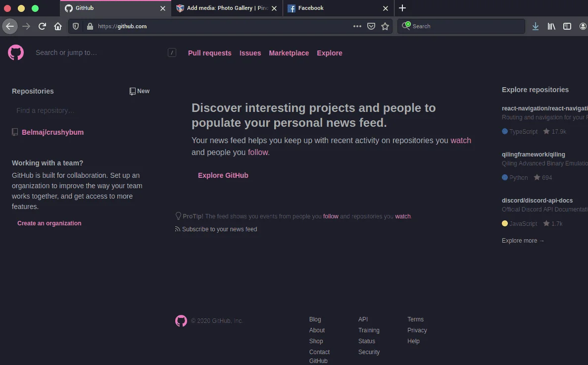Viewport: 588px width, 365px height.
Task: Click the browser forward arrow
Action: [x=26, y=26]
